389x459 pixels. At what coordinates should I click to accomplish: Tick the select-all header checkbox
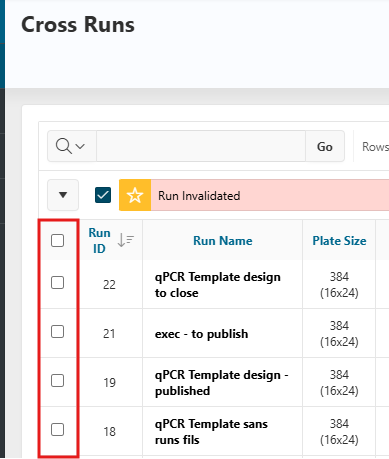click(57, 240)
